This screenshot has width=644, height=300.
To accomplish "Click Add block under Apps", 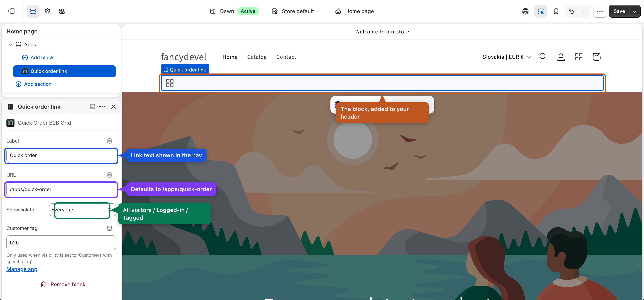I will [38, 58].
